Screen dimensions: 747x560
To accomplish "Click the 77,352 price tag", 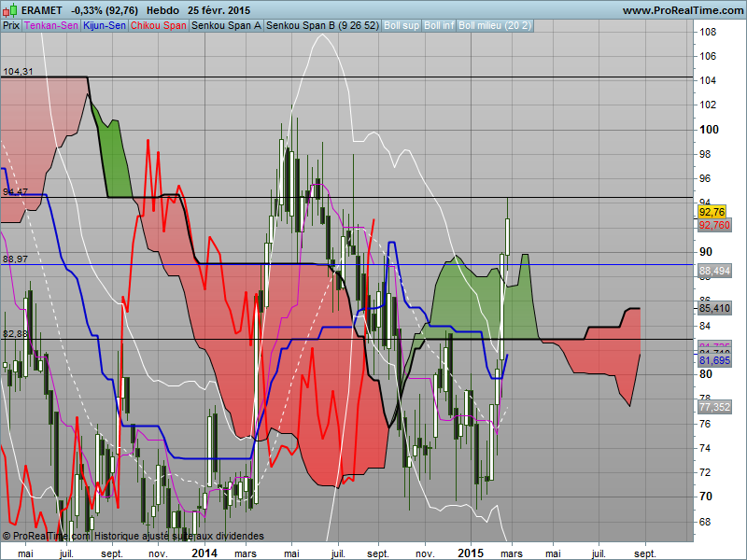I will tap(714, 407).
